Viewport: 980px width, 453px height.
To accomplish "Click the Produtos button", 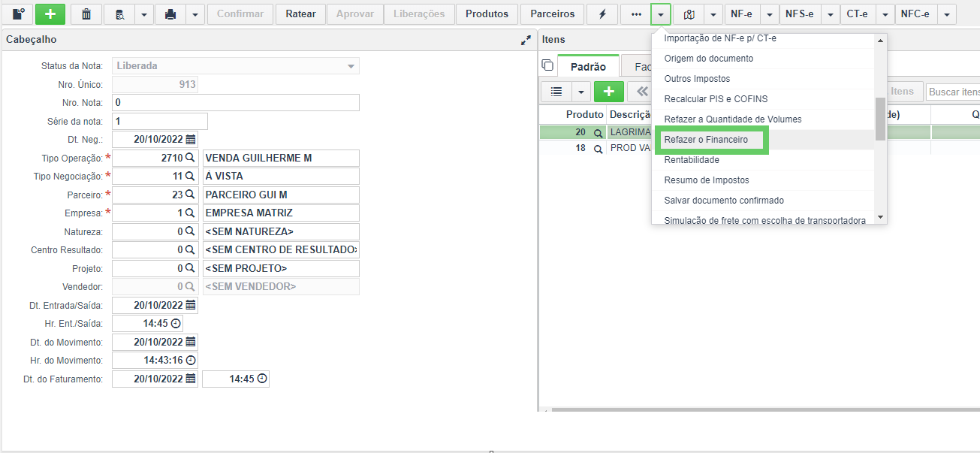I will [x=487, y=14].
